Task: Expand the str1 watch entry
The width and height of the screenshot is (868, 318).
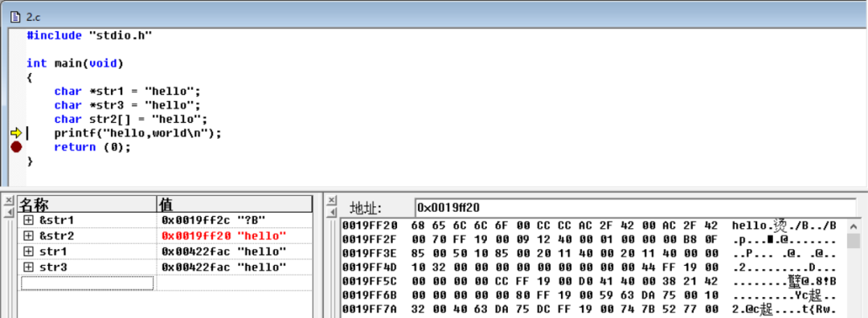Action: (28, 251)
